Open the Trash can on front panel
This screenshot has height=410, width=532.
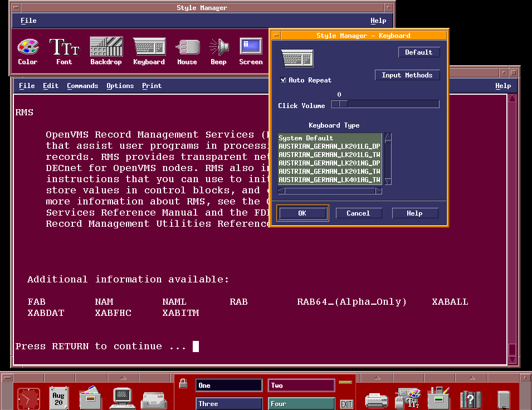click(x=504, y=400)
